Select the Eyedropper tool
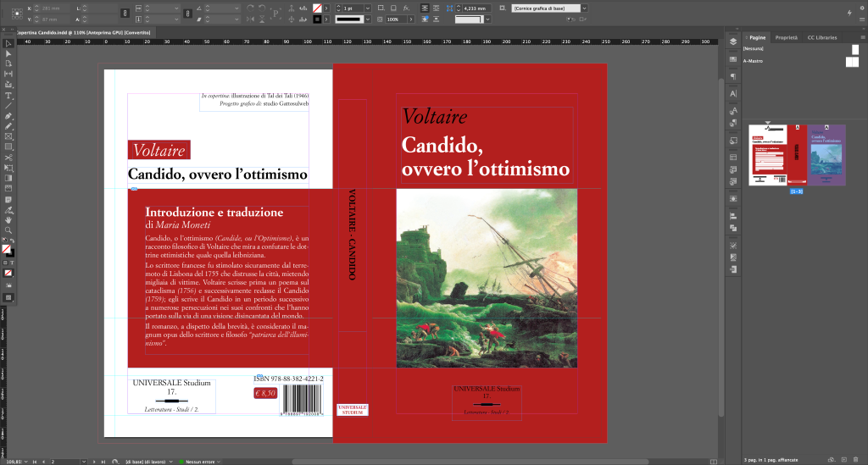Screen dimensions: 868x465 coord(8,210)
